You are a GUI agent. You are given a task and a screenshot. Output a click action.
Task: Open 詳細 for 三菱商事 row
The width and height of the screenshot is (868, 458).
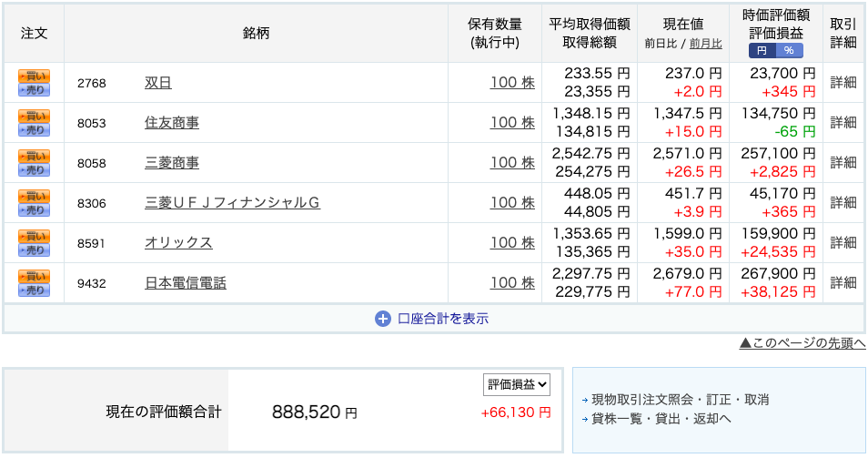[x=843, y=163]
